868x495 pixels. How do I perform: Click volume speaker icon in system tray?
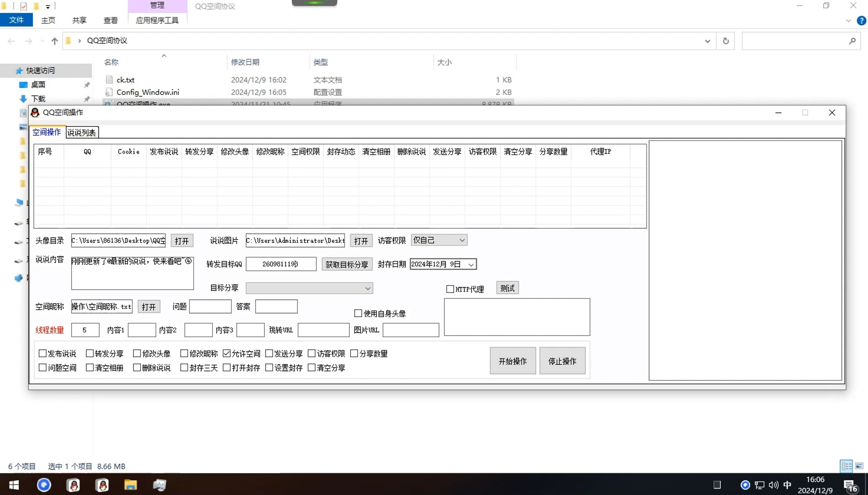click(773, 485)
